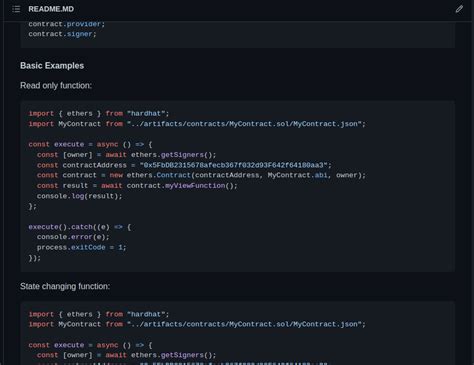This screenshot has height=365, width=474.
Task: Click 'const execute = async' in second code block
Action: pyautogui.click(x=90, y=345)
